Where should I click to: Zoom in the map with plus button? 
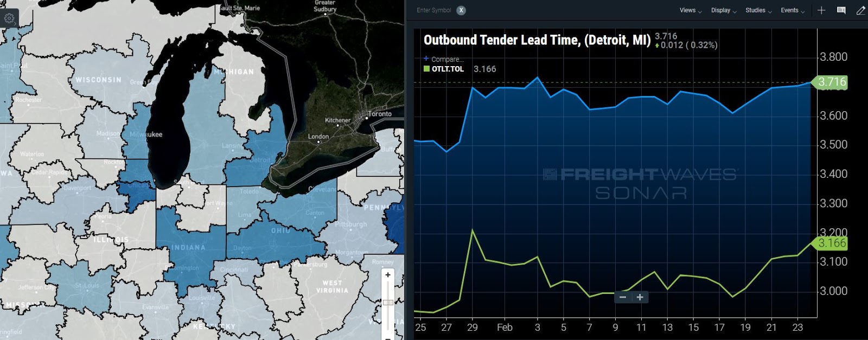[x=388, y=275]
